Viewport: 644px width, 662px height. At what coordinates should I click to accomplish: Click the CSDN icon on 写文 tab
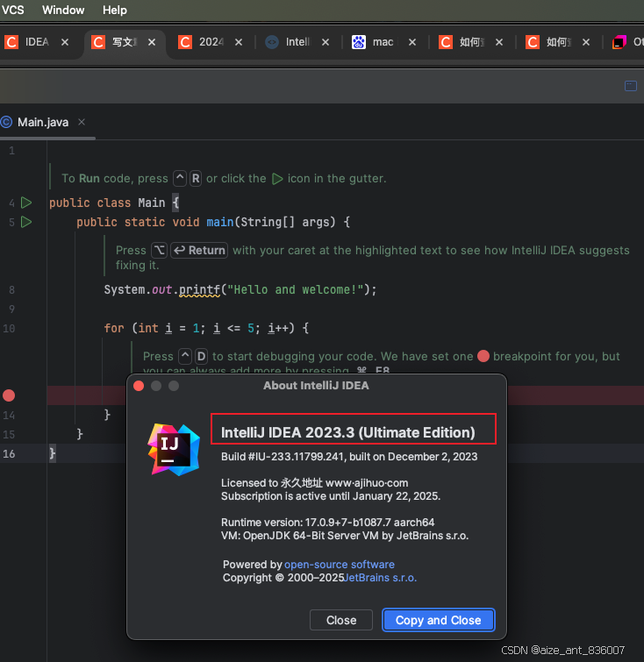pos(98,42)
